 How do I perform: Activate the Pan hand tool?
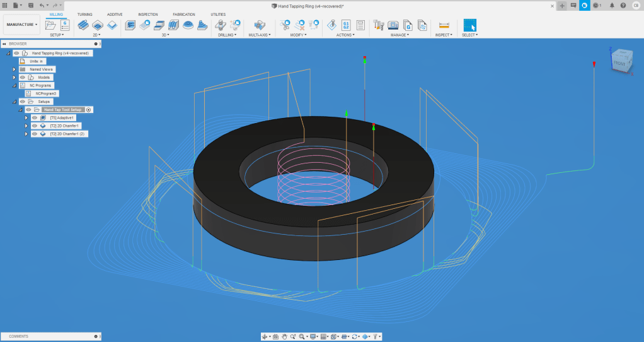284,337
